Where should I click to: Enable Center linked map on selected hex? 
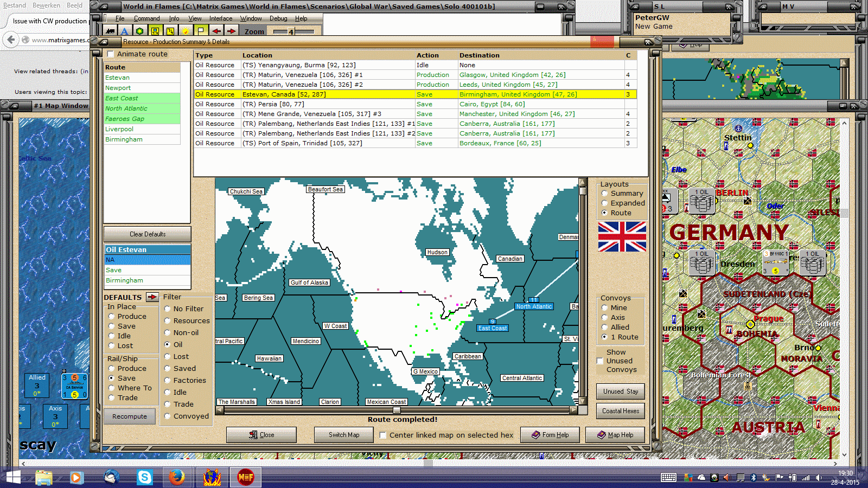383,435
